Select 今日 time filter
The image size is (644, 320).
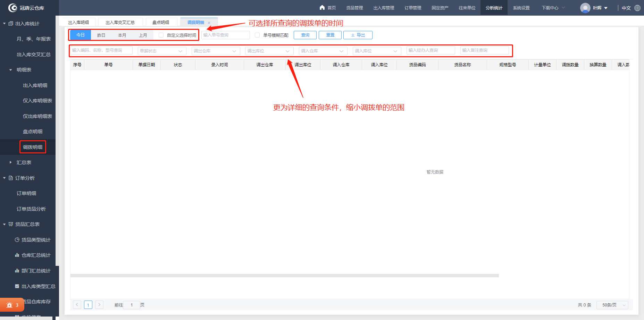click(x=81, y=35)
